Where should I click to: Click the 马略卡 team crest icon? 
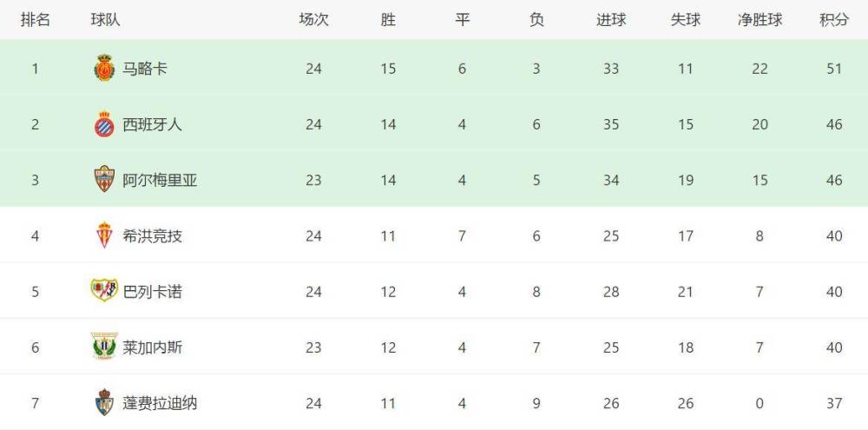point(104,68)
